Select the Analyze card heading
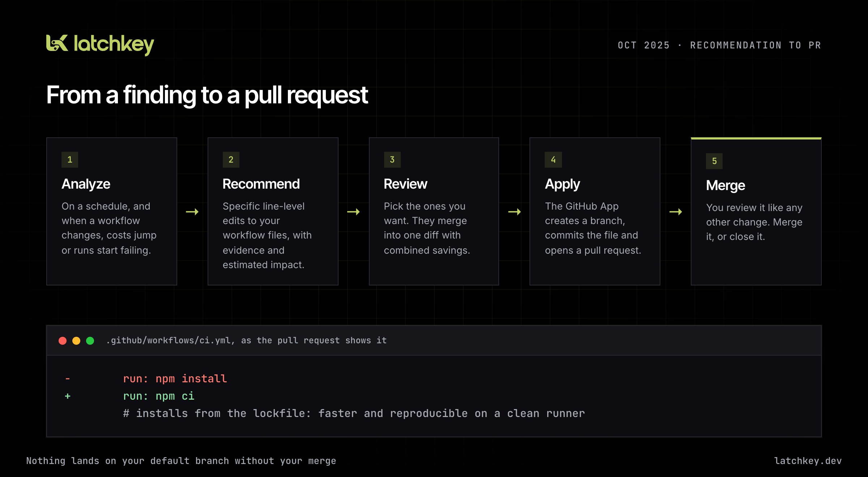868x477 pixels. (x=86, y=184)
